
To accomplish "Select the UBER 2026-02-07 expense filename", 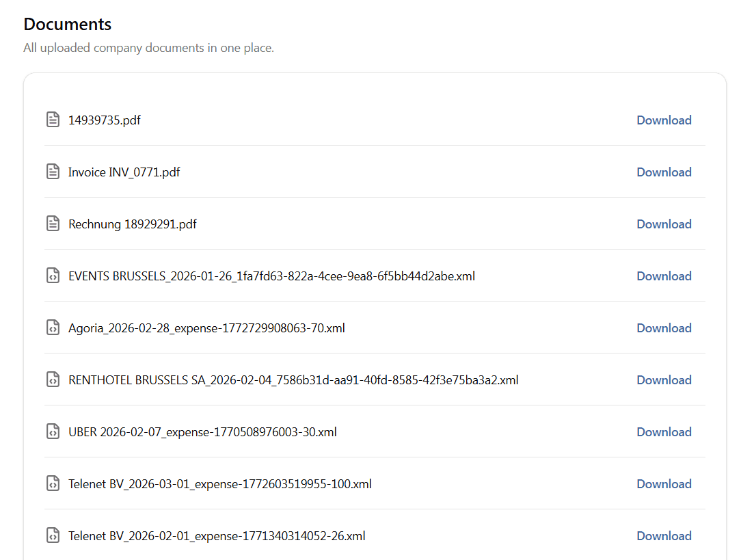I will (202, 431).
